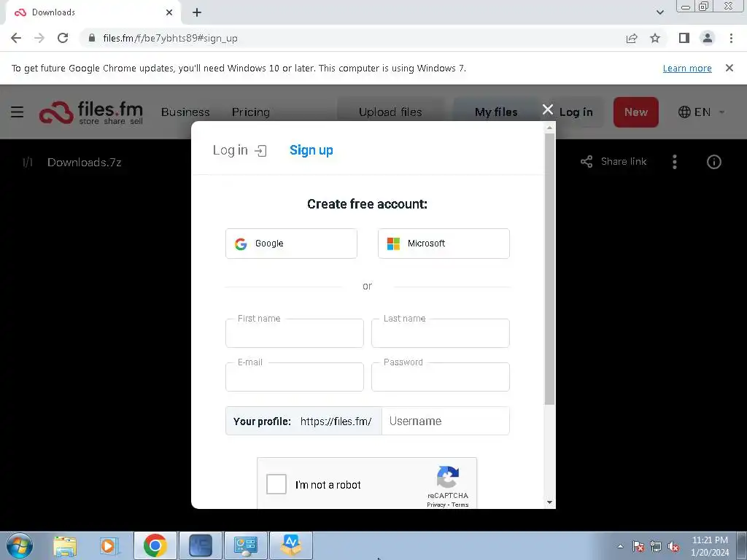Click the Log in header button
Viewport: 747px width, 560px height.
click(576, 112)
